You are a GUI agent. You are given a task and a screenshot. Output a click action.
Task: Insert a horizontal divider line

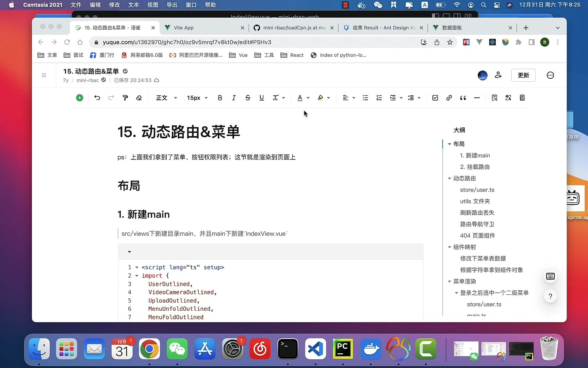(x=477, y=98)
